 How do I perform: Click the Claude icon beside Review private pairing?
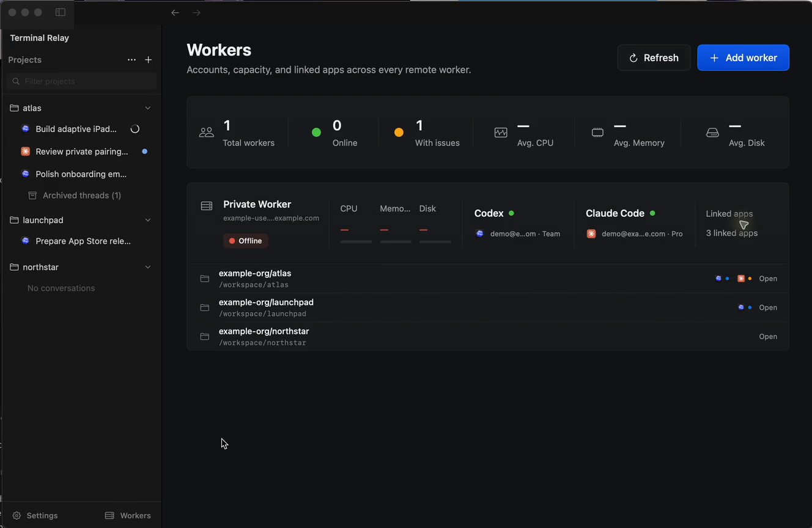pos(25,152)
